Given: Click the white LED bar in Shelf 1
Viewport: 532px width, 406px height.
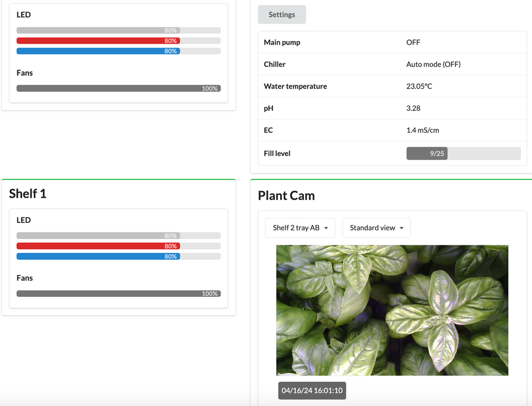Looking at the screenshot, I should 118,236.
